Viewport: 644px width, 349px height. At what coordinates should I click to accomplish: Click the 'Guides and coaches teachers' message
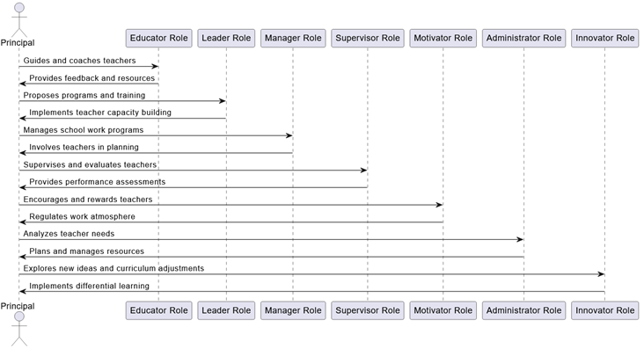(79, 61)
